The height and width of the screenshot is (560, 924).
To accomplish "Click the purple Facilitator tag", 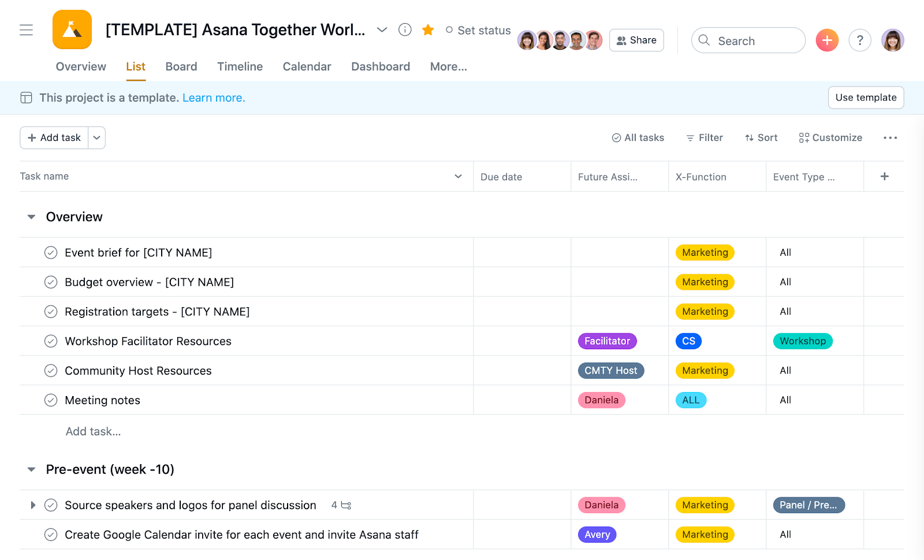I will (x=607, y=341).
